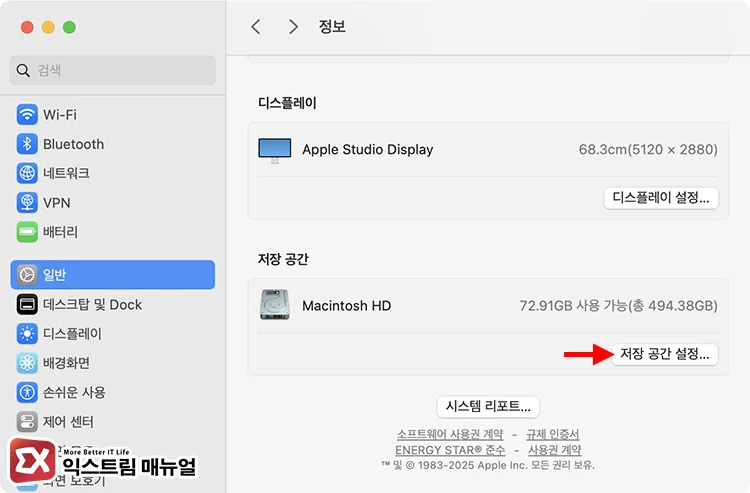Go back with the left chevron

pyautogui.click(x=256, y=27)
